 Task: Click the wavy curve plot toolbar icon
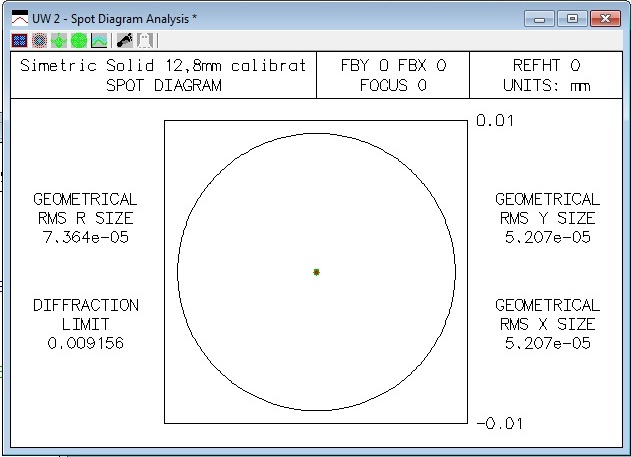(99, 40)
